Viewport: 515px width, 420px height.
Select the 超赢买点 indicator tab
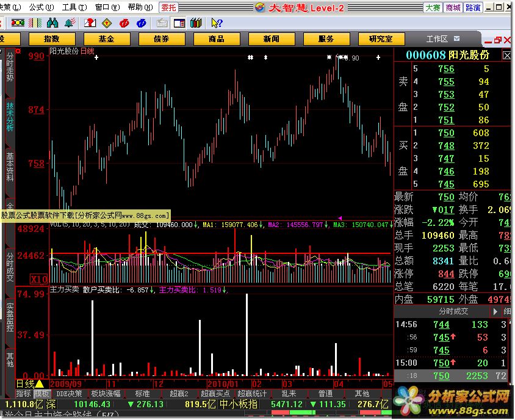pyautogui.click(x=217, y=394)
